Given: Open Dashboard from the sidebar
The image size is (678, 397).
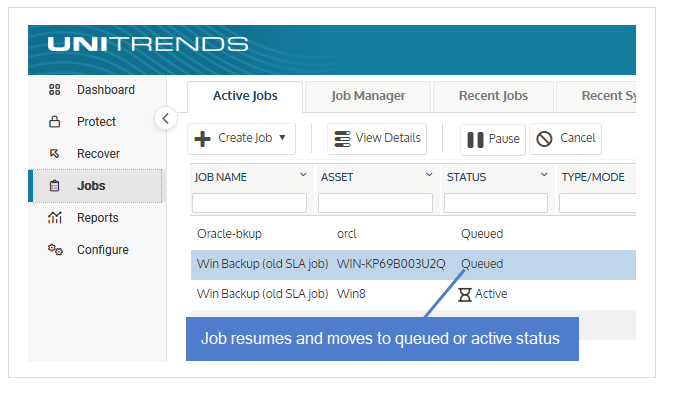Looking at the screenshot, I should pyautogui.click(x=97, y=90).
